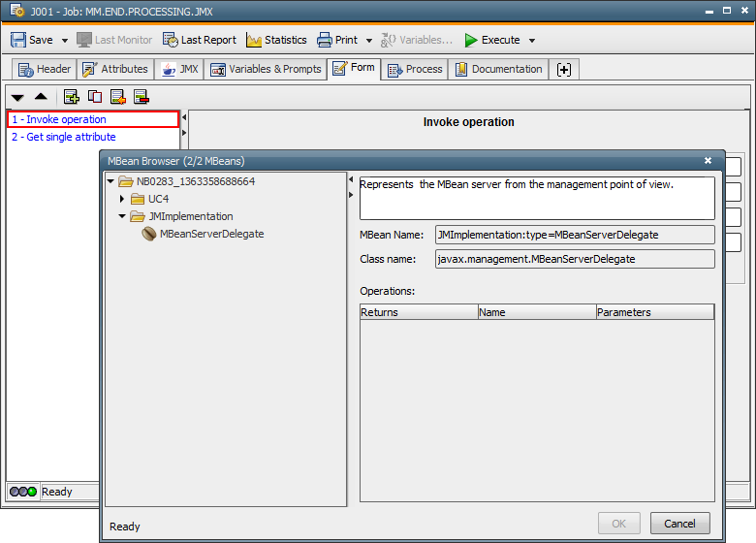756x543 pixels.
Task: Open the Last Report viewer
Action: (199, 40)
